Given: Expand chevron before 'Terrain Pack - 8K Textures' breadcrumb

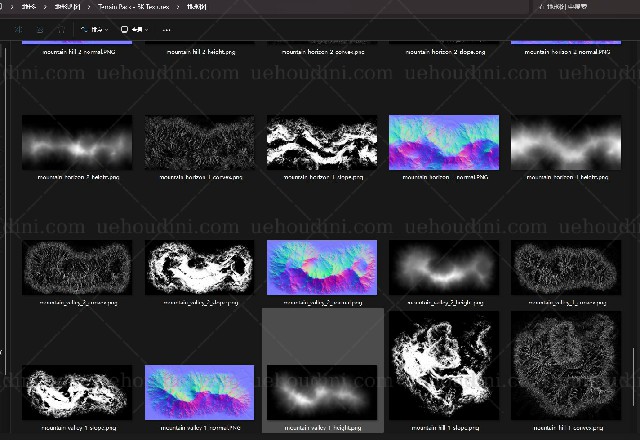Looking at the screenshot, I should point(89,7).
